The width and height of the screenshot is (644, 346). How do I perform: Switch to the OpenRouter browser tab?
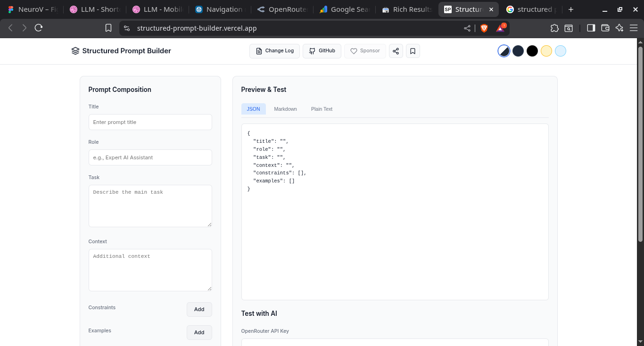pyautogui.click(x=282, y=9)
